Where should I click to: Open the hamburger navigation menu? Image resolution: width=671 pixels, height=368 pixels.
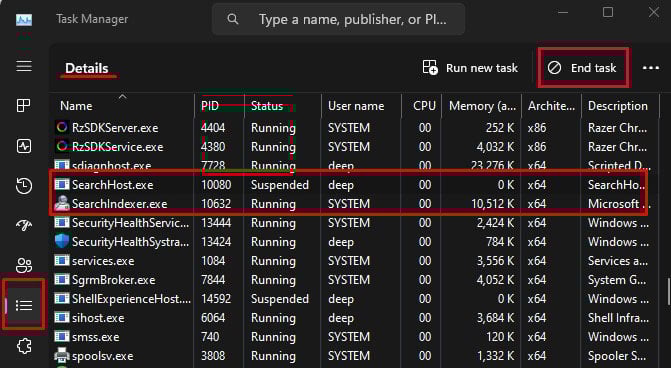coord(24,66)
